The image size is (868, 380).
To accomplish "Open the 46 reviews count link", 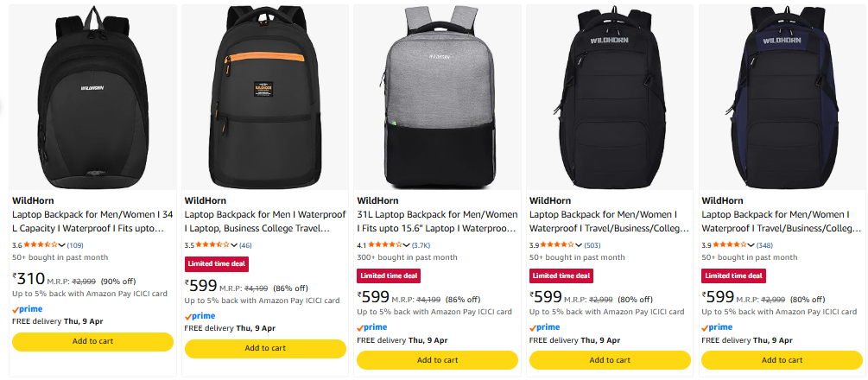I will (245, 245).
